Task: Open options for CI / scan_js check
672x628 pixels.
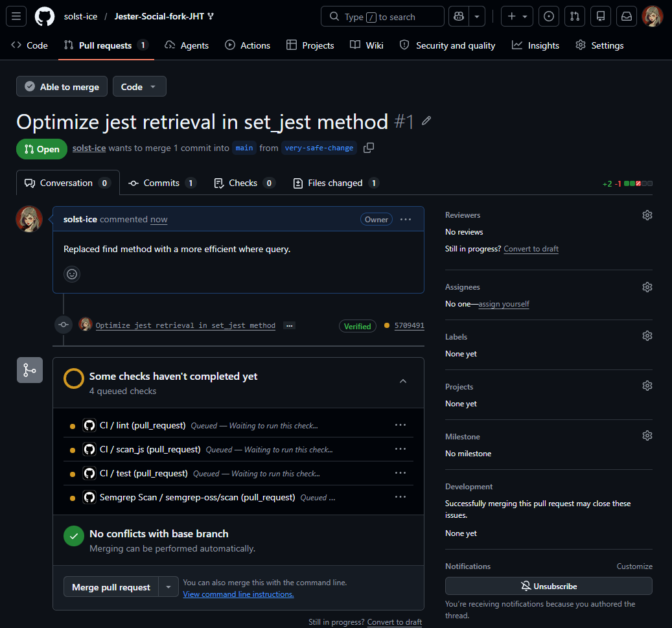Action: (400, 449)
